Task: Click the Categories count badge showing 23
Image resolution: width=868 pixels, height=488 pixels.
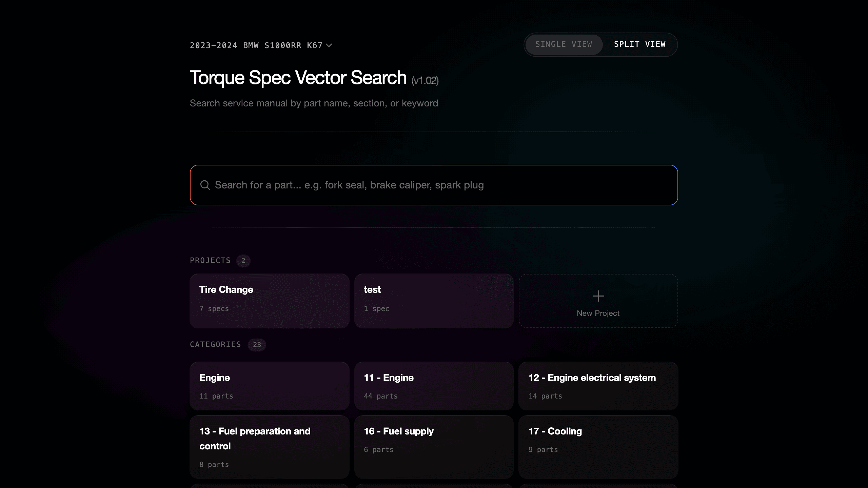Action: pos(257,345)
